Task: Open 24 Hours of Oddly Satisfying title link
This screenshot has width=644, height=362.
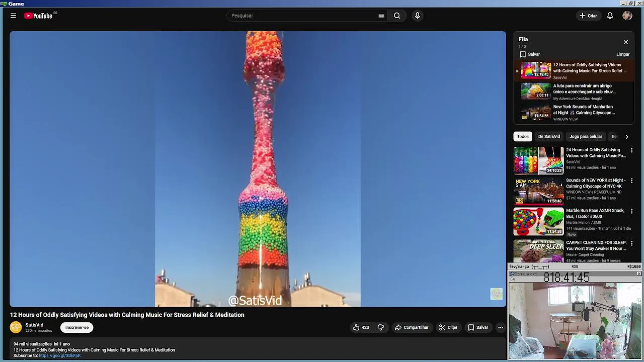Action: [596, 153]
